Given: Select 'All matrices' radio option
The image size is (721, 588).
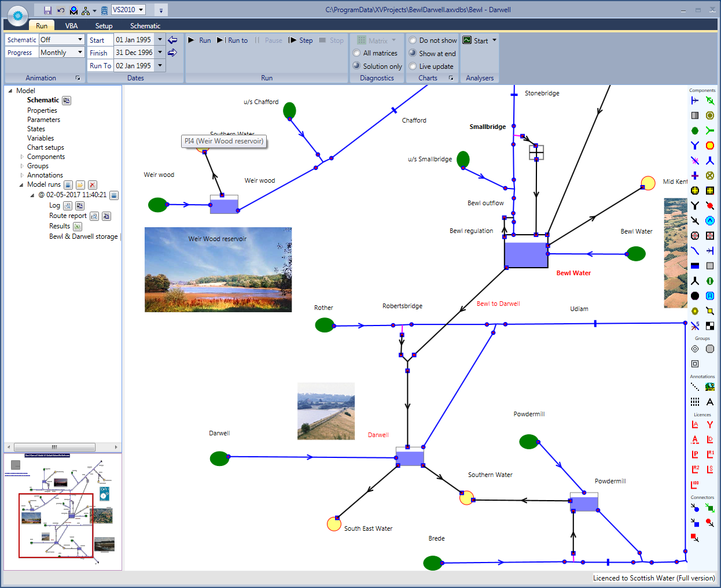Looking at the screenshot, I should pos(356,53).
